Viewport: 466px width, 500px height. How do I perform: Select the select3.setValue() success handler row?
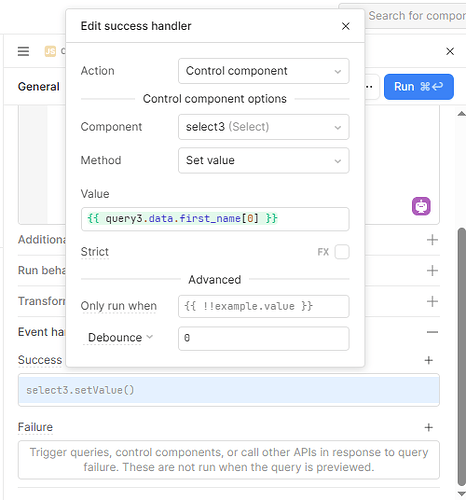pos(229,390)
